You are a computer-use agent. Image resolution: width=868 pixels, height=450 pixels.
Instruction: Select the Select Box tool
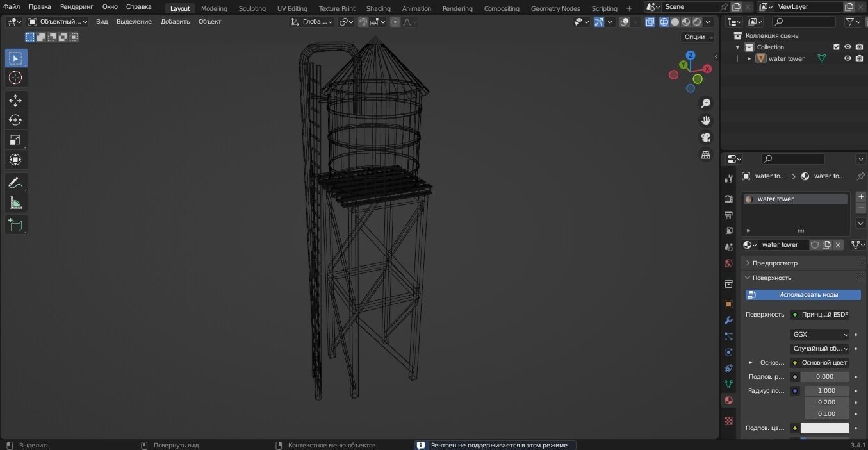[16, 58]
